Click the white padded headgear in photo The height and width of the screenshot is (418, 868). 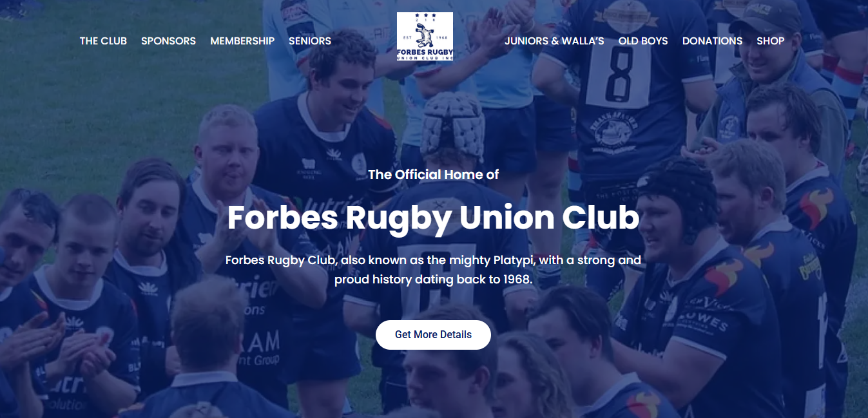(x=452, y=126)
